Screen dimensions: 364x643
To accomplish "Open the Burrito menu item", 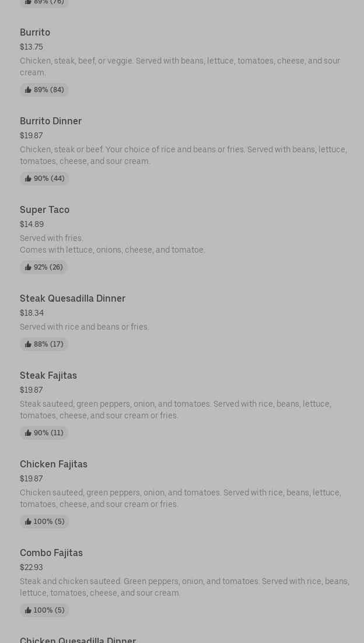I will (x=35, y=33).
